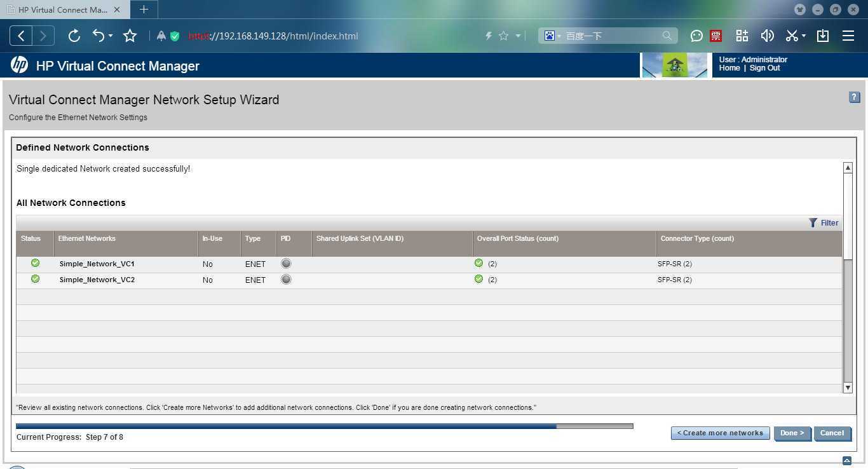Screen dimensions: 868x469
Task: Click the banner thumbnail image
Action: (675, 65)
